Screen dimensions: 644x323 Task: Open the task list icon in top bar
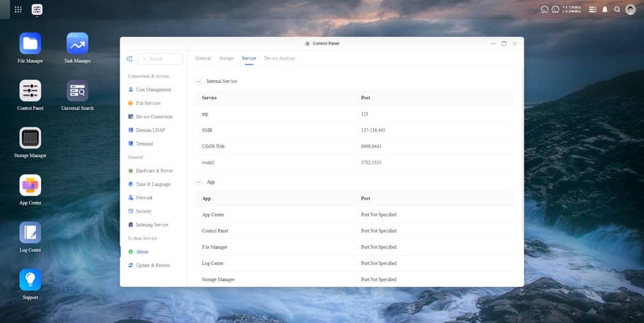pos(593,10)
